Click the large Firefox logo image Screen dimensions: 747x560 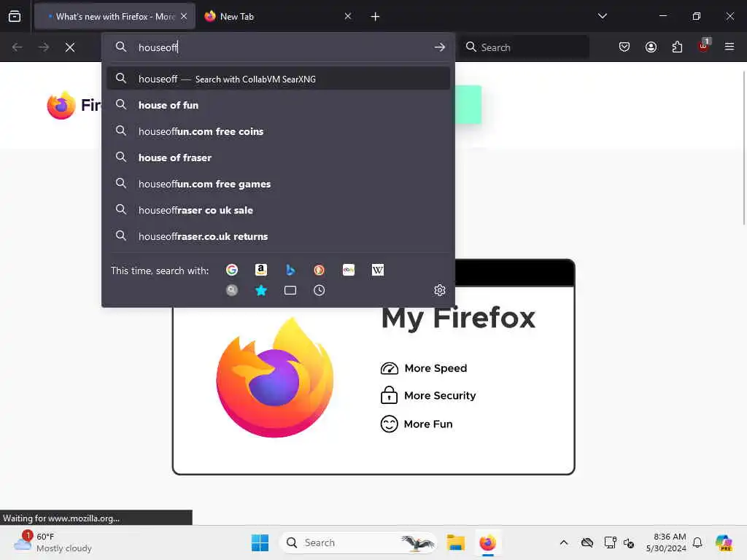tap(275, 377)
